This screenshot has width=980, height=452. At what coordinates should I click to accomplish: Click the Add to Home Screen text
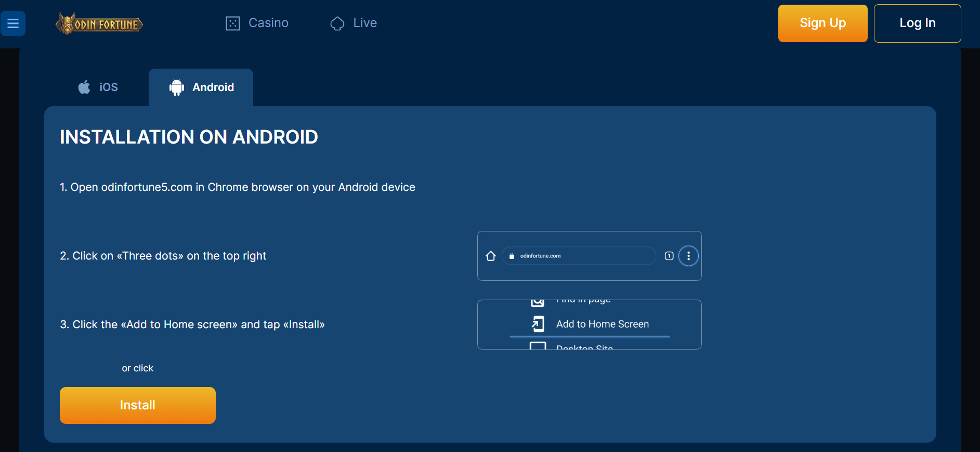coord(603,324)
